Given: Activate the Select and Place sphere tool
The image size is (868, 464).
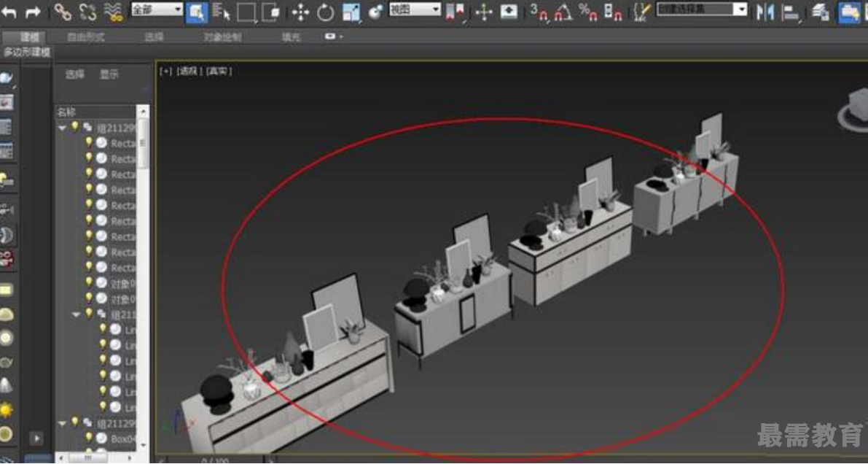Looking at the screenshot, I should (x=376, y=12).
